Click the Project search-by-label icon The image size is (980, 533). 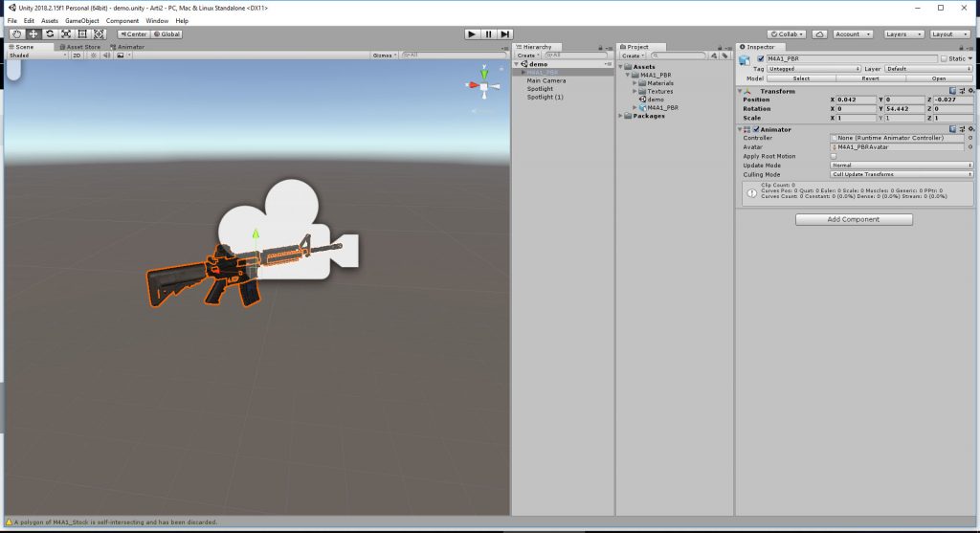pos(724,56)
